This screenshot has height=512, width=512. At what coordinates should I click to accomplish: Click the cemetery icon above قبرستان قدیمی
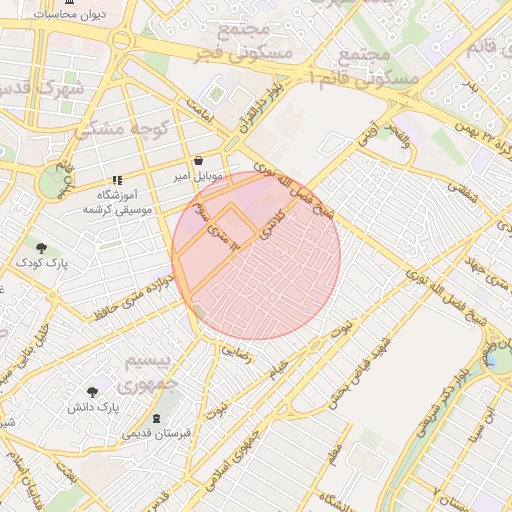coord(156,418)
